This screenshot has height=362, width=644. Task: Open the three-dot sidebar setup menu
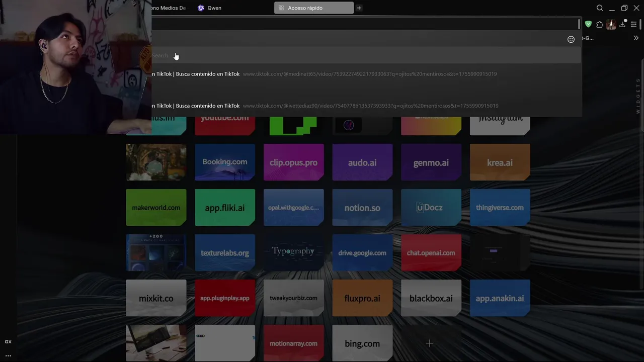pyautogui.click(x=8, y=355)
